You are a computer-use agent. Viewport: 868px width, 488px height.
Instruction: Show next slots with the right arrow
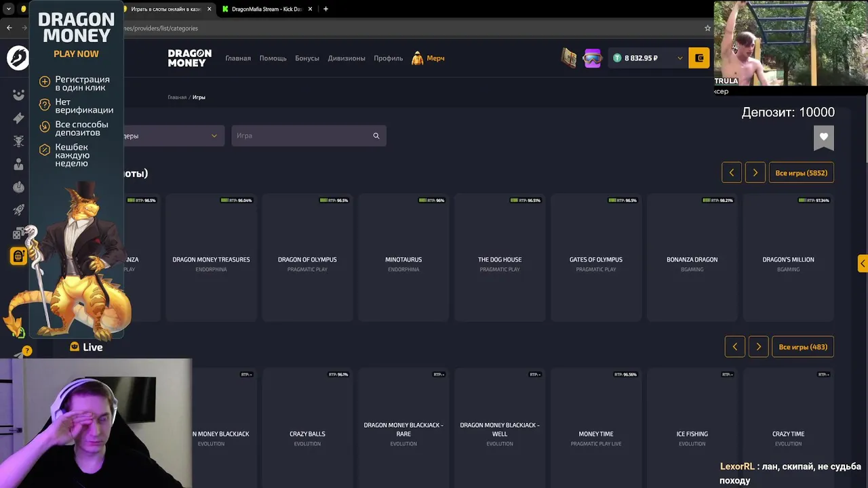755,173
